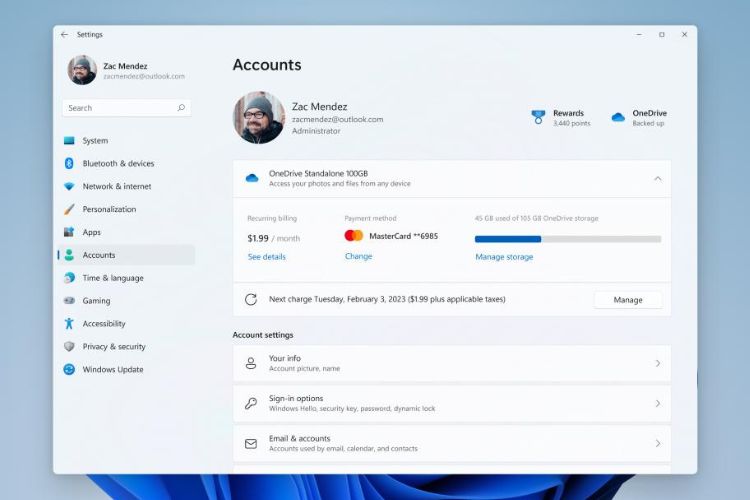Click the Accounts person icon in sidebar
The height and width of the screenshot is (500, 750).
coord(69,255)
